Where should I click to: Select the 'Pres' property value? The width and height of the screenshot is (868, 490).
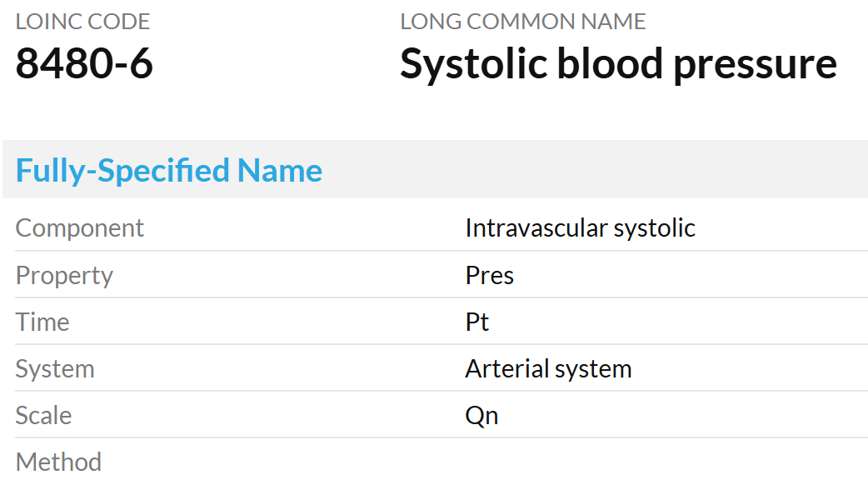pos(490,275)
